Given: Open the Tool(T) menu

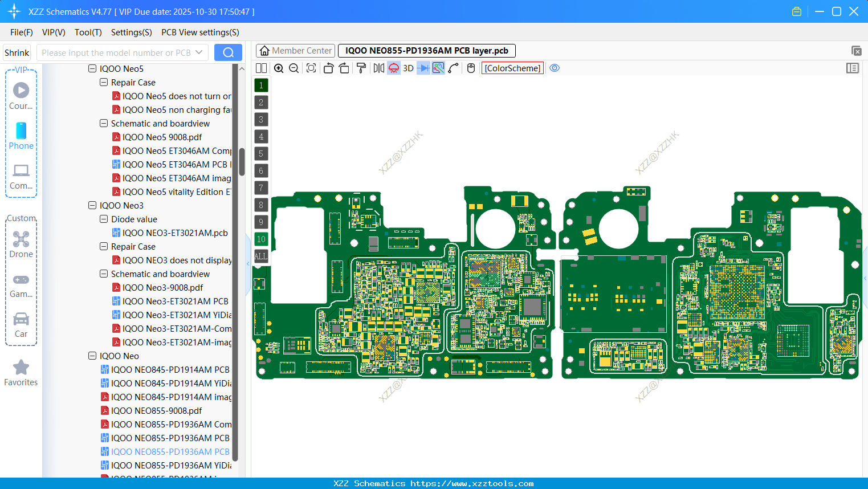Looking at the screenshot, I should [x=88, y=32].
